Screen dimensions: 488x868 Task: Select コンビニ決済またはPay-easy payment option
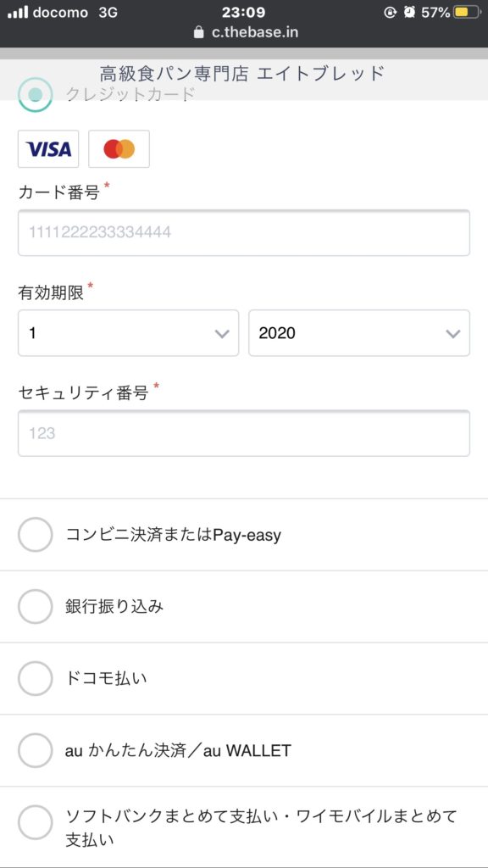(x=36, y=535)
